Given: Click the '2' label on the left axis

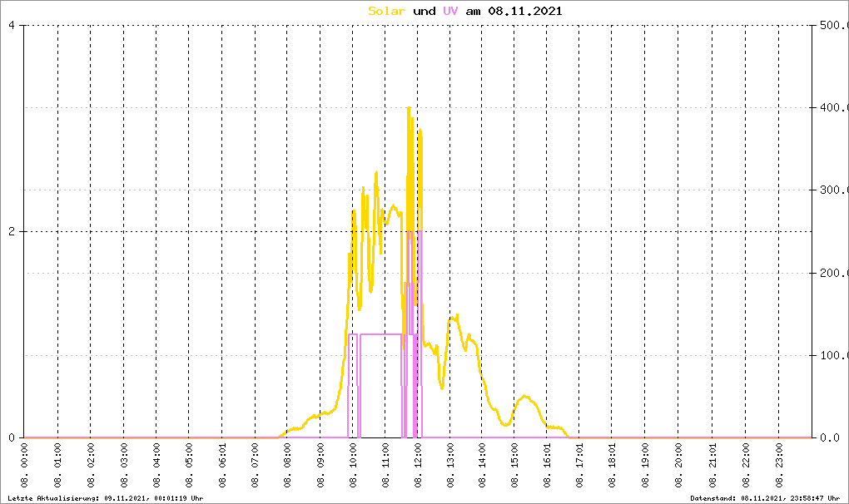Looking at the screenshot, I should pyautogui.click(x=12, y=231).
